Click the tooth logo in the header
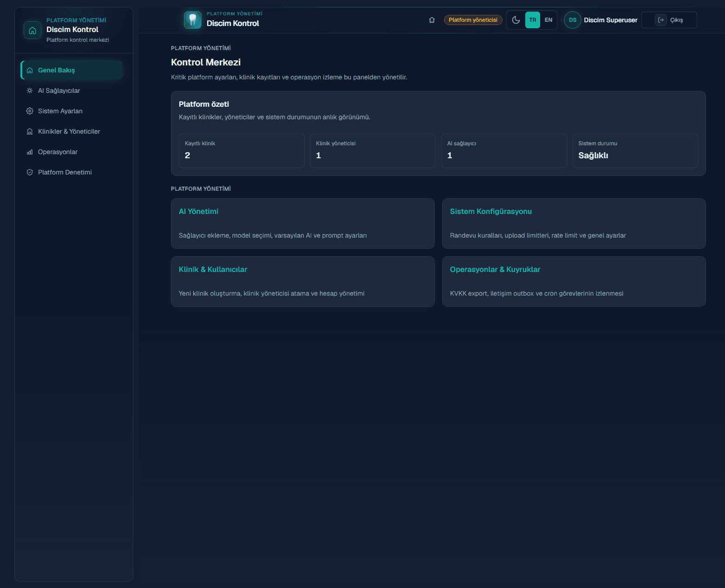The width and height of the screenshot is (725, 588). click(x=193, y=20)
